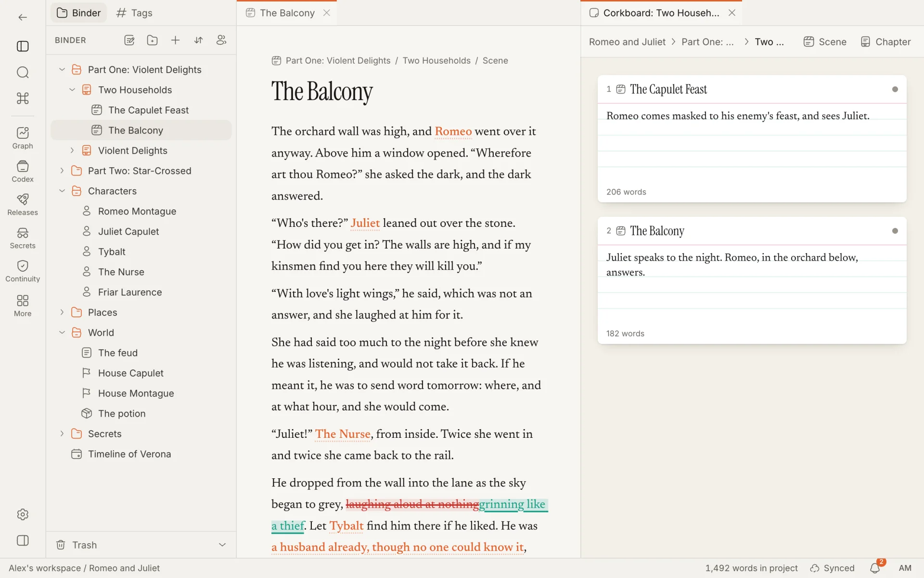Click the status dot on The Capulet Feast card
The image size is (924, 578).
click(895, 89)
